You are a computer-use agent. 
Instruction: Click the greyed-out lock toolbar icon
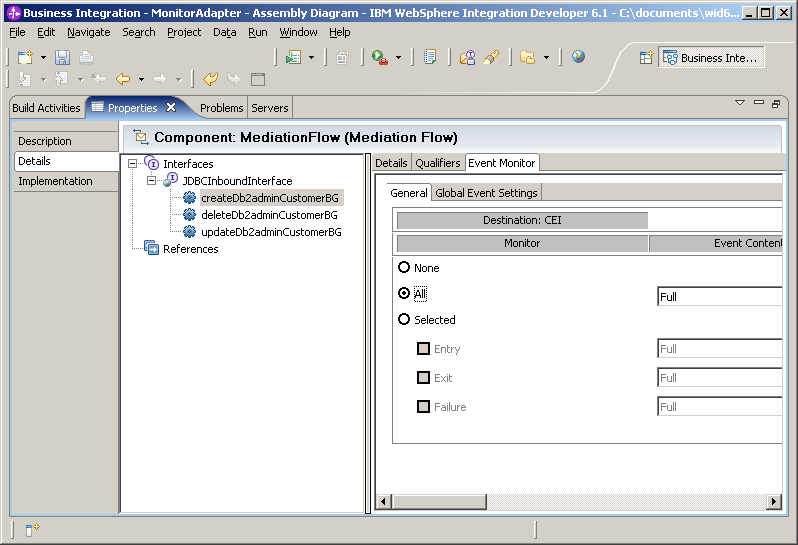click(x=343, y=58)
